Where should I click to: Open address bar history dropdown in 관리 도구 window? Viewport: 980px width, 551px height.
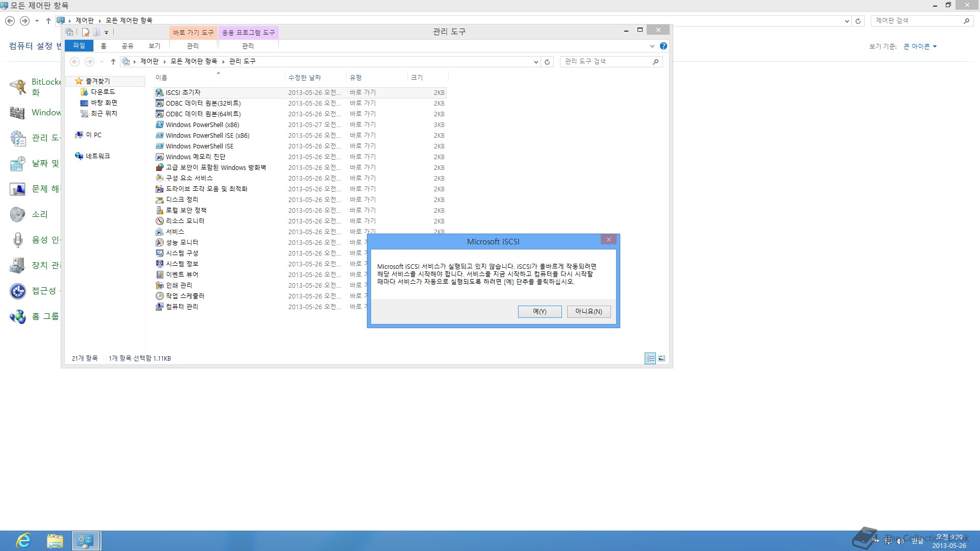pyautogui.click(x=536, y=62)
